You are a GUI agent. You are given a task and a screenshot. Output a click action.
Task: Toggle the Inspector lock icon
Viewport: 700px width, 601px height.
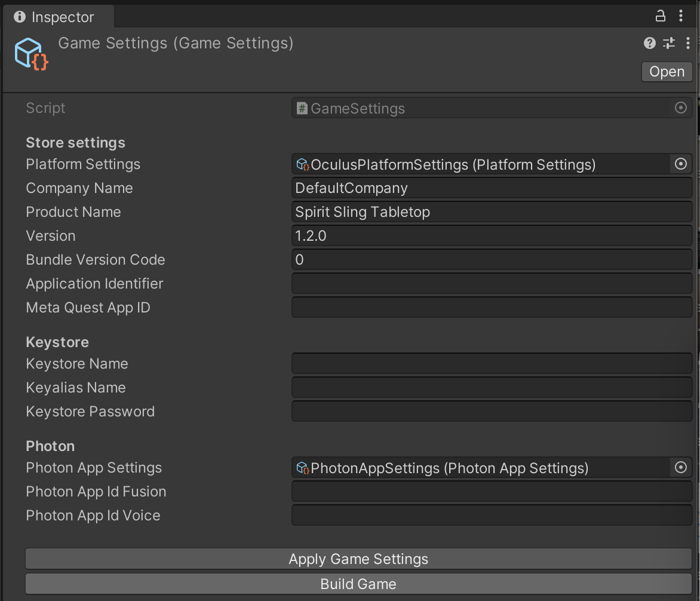coord(660,16)
